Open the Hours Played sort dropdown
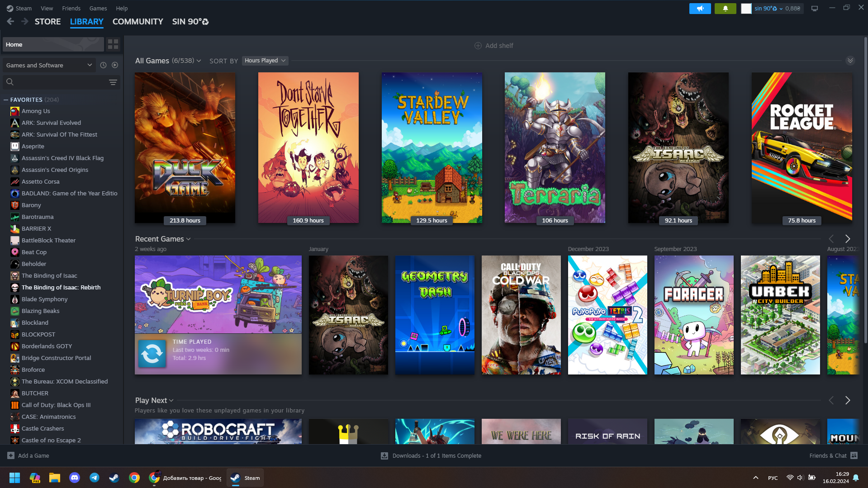This screenshot has height=488, width=868. coord(265,61)
